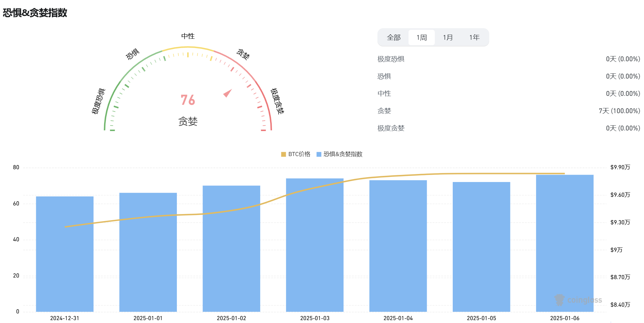Screen dimensions: 644x323
Task: Click the 2024-12-31 date axis label
Action: pos(65,318)
